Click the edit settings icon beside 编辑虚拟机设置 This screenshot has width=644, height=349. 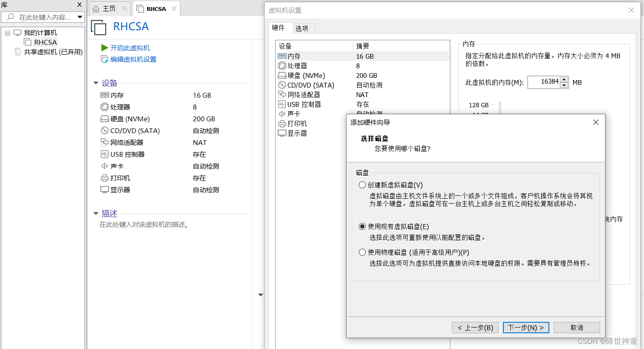click(x=104, y=59)
